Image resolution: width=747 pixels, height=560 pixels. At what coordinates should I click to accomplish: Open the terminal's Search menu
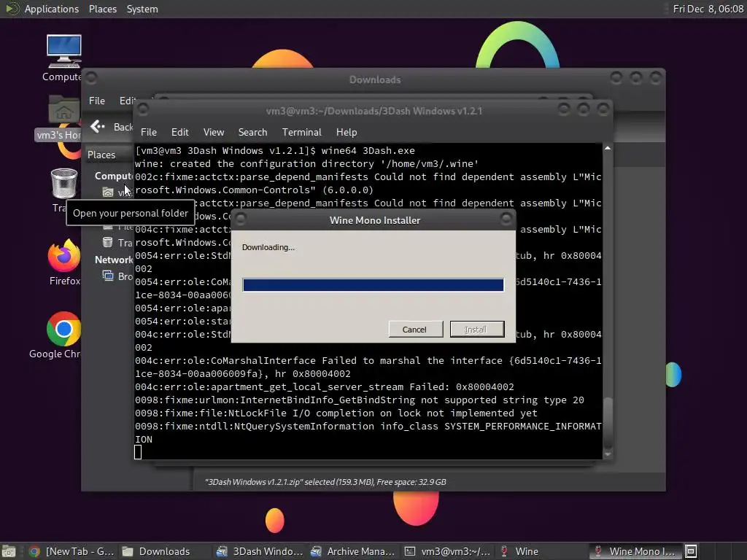252,132
